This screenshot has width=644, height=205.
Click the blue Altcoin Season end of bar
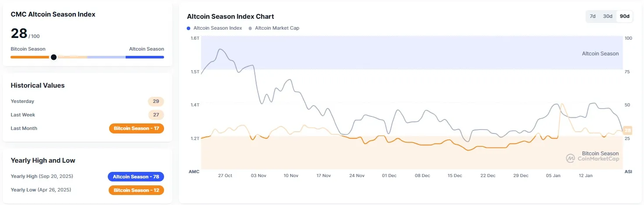pyautogui.click(x=145, y=57)
